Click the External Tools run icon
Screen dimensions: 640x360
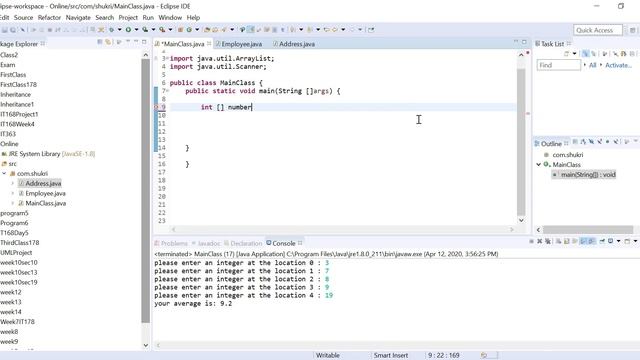click(x=162, y=29)
